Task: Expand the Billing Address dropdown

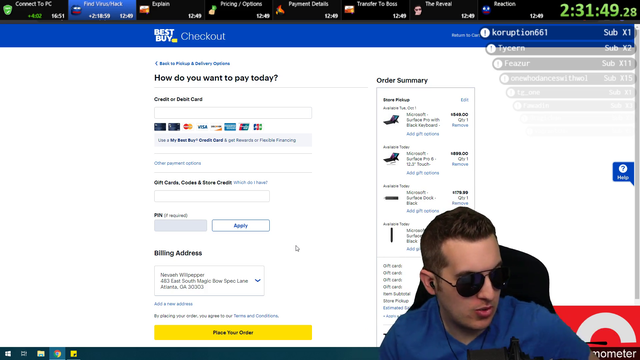Action: pos(258,281)
